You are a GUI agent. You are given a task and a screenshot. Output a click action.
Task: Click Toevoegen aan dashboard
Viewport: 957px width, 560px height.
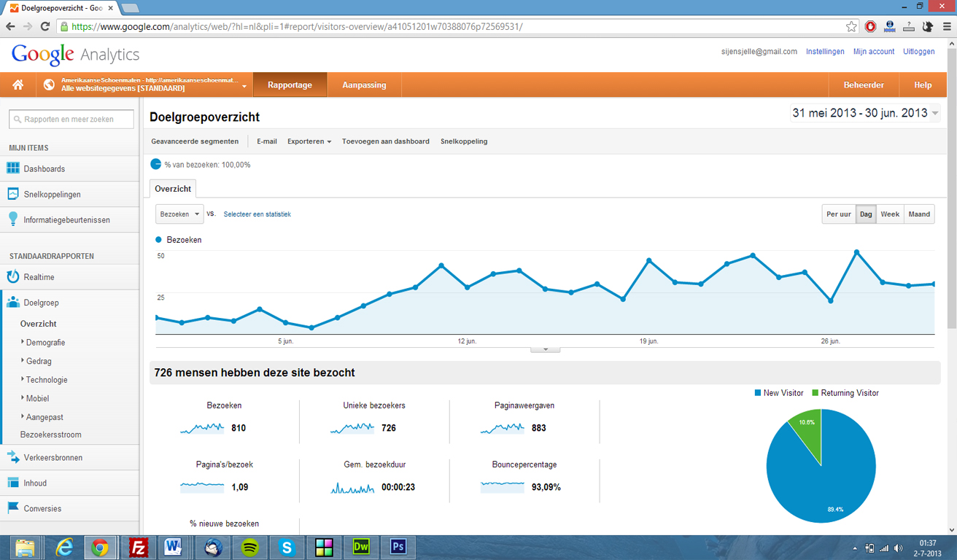386,141
